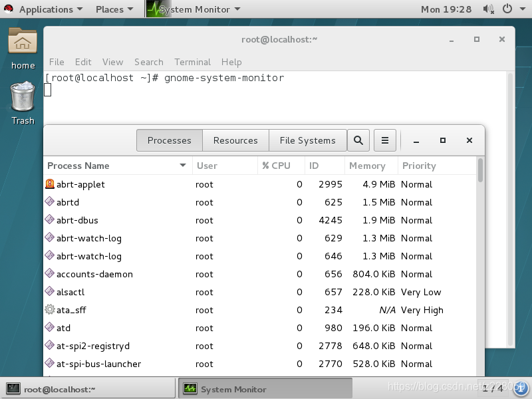
Task: Select the abrtd process name
Action: 68,202
